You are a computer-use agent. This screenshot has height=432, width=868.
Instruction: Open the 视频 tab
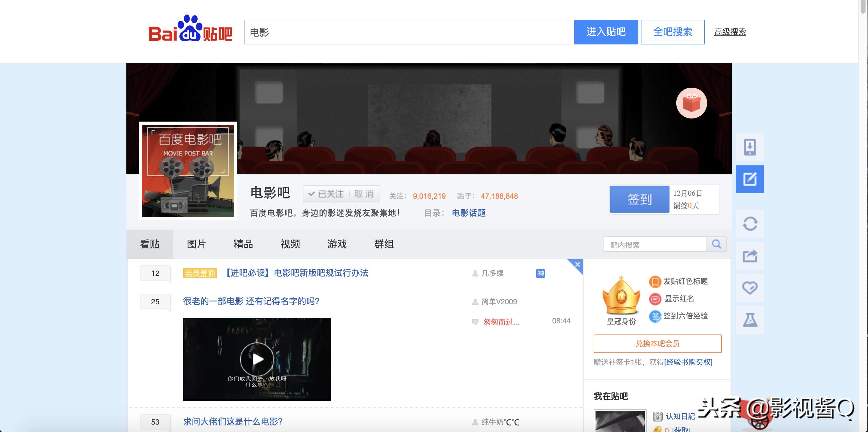coord(290,244)
